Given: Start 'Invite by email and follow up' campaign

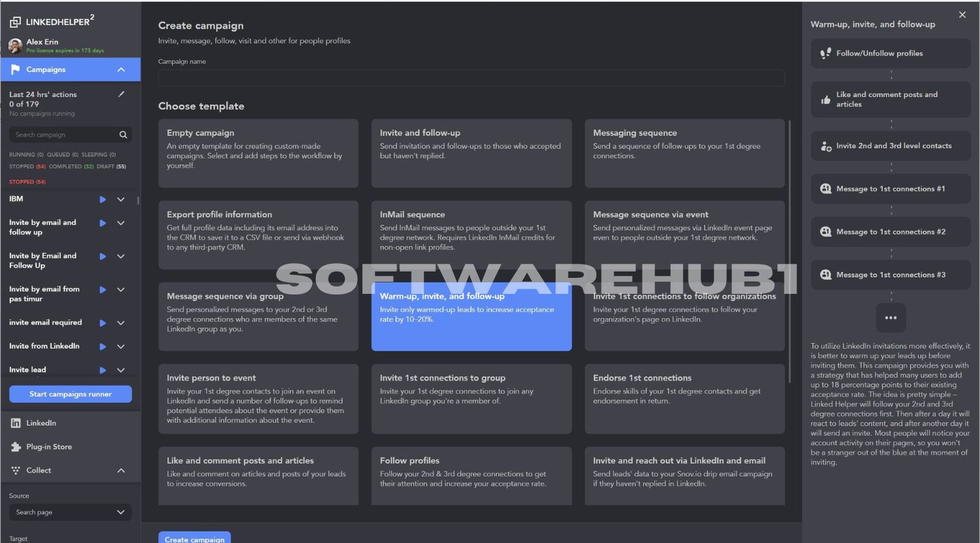Looking at the screenshot, I should (102, 223).
